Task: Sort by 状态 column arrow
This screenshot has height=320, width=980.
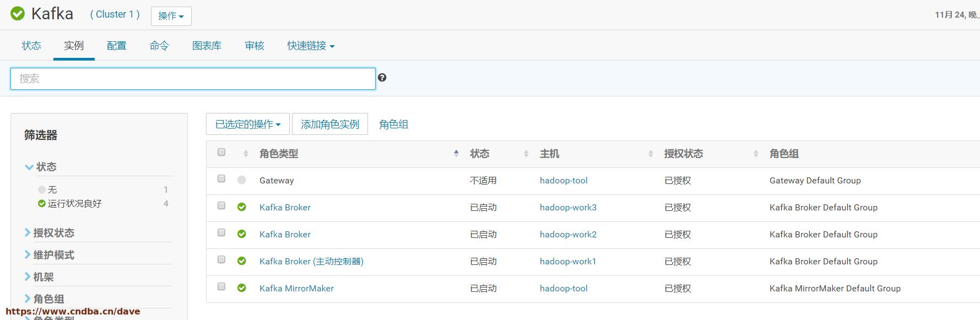Action: (526, 154)
